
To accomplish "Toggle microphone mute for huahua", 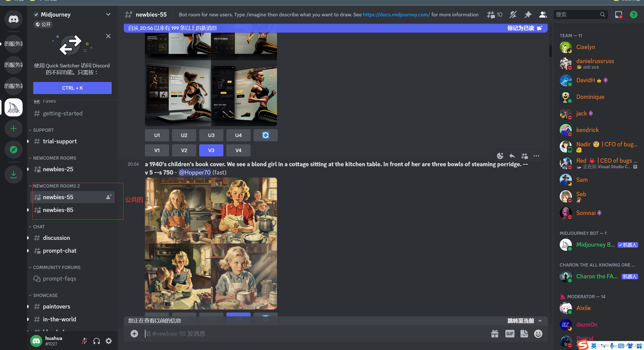I will click(x=85, y=341).
